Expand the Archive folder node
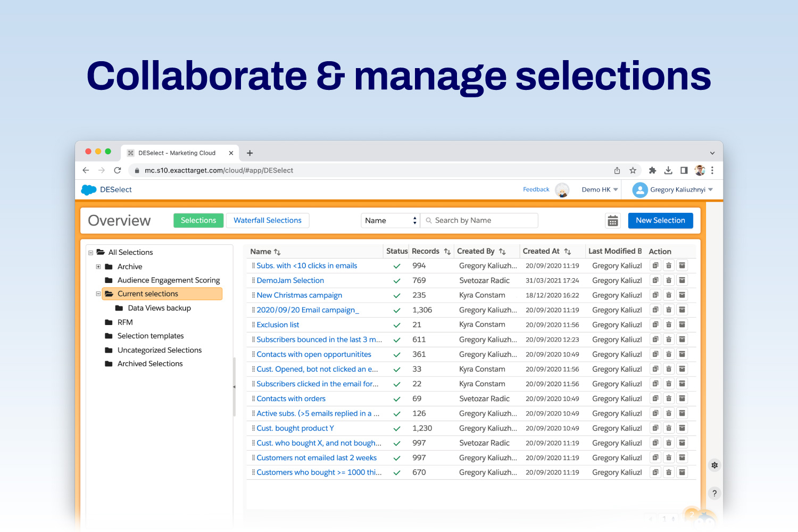The height and width of the screenshot is (532, 798). point(98,267)
